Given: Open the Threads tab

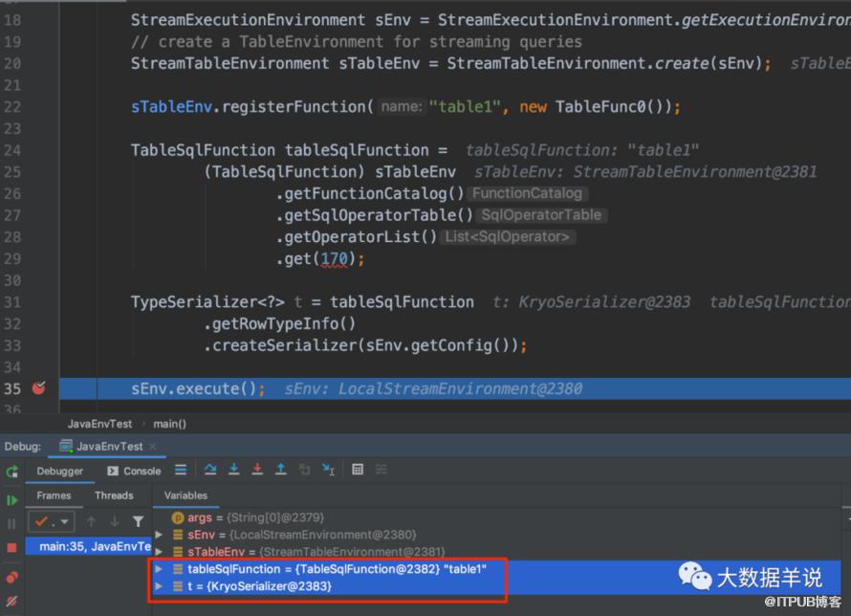Looking at the screenshot, I should click(x=114, y=495).
